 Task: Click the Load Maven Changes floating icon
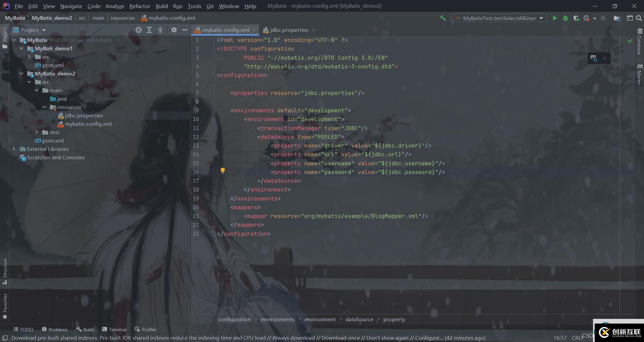pyautogui.click(x=594, y=58)
